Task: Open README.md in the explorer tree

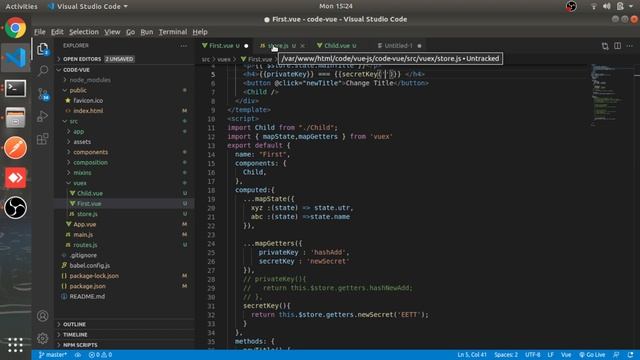Action: (x=87, y=296)
